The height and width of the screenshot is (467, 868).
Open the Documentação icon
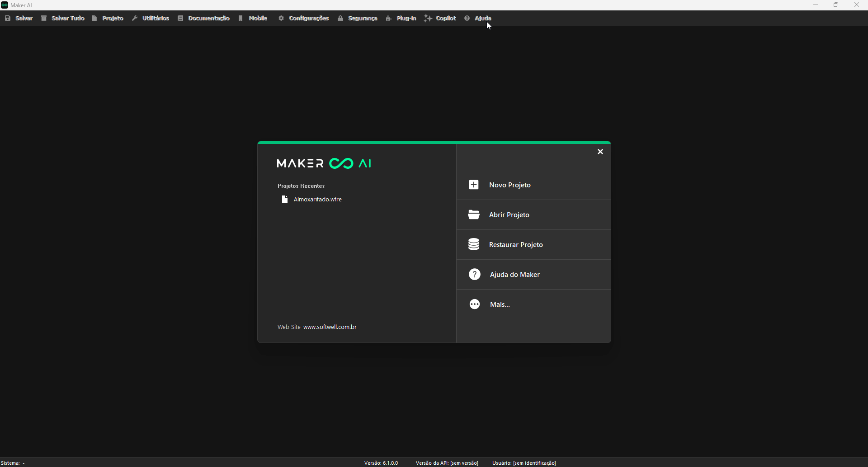(x=180, y=18)
